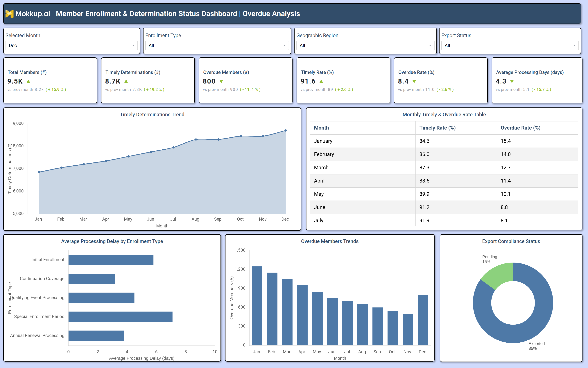Click the (-11.1%) change under Overdue Members

pyautogui.click(x=250, y=90)
